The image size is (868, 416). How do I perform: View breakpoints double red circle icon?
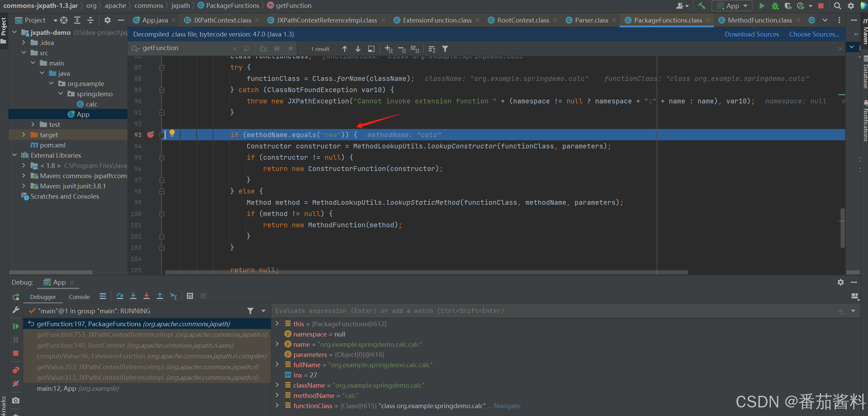16,370
